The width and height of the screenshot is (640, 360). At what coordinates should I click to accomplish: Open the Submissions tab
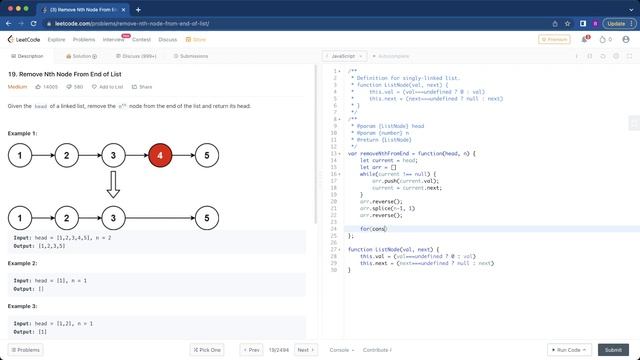point(191,56)
